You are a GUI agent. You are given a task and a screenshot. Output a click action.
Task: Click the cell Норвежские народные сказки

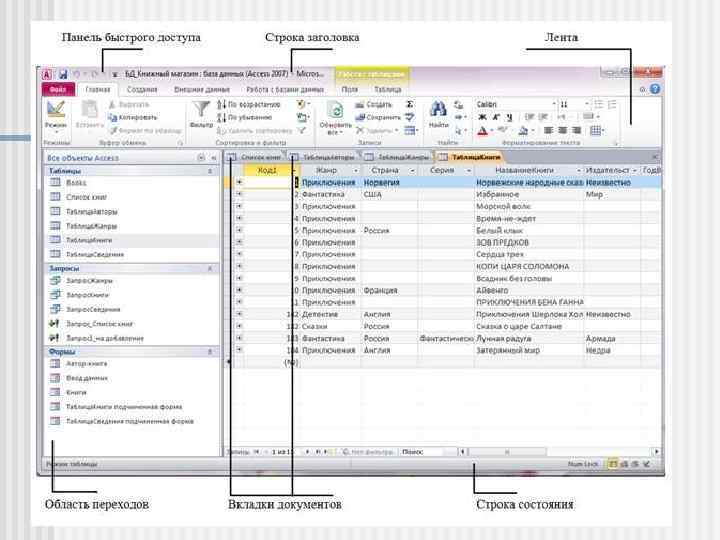(529, 183)
